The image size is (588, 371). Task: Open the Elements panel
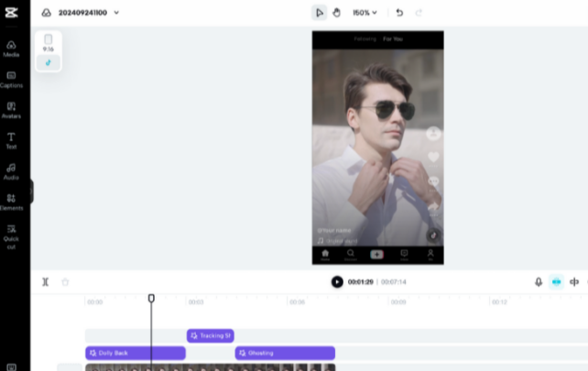[11, 202]
